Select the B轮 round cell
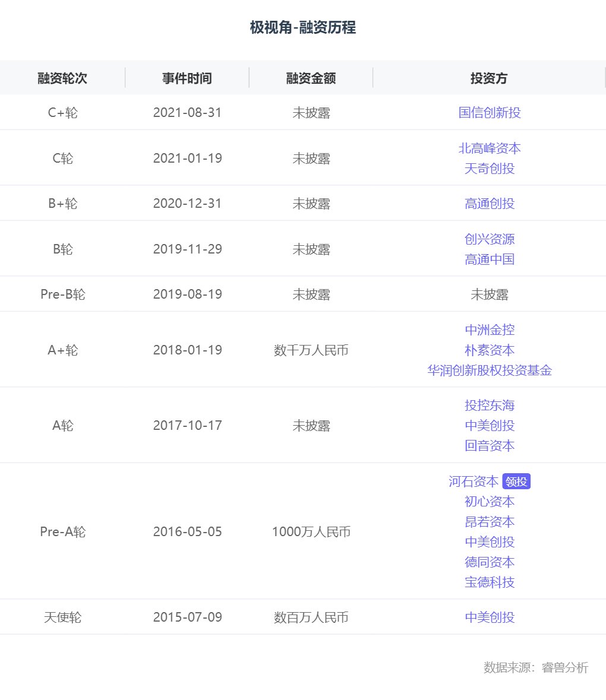 click(62, 249)
